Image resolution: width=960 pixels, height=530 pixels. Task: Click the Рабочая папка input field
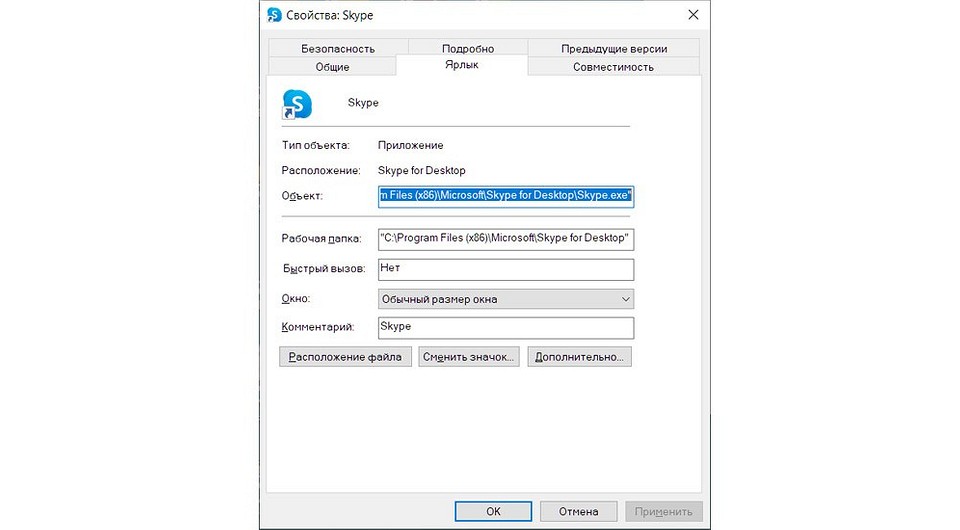pyautogui.click(x=505, y=240)
